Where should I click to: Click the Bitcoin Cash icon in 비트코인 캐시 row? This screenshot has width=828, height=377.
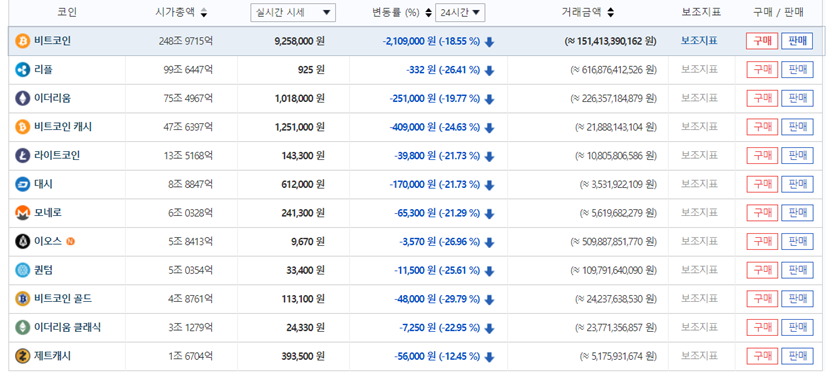point(23,127)
